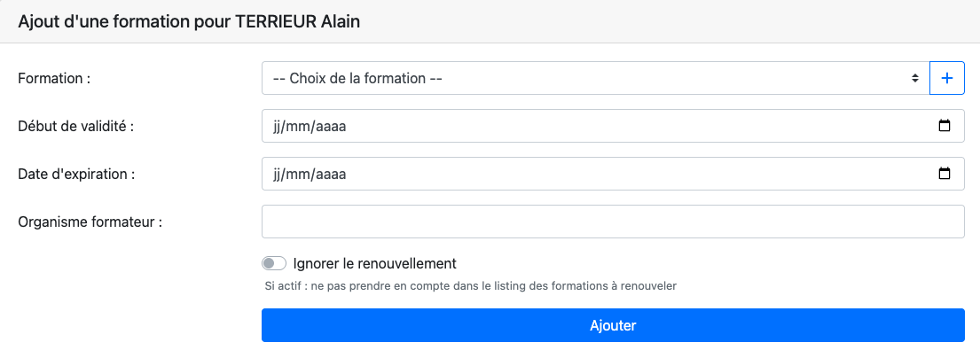Click the "Organisme formateur :" label

tap(90, 222)
